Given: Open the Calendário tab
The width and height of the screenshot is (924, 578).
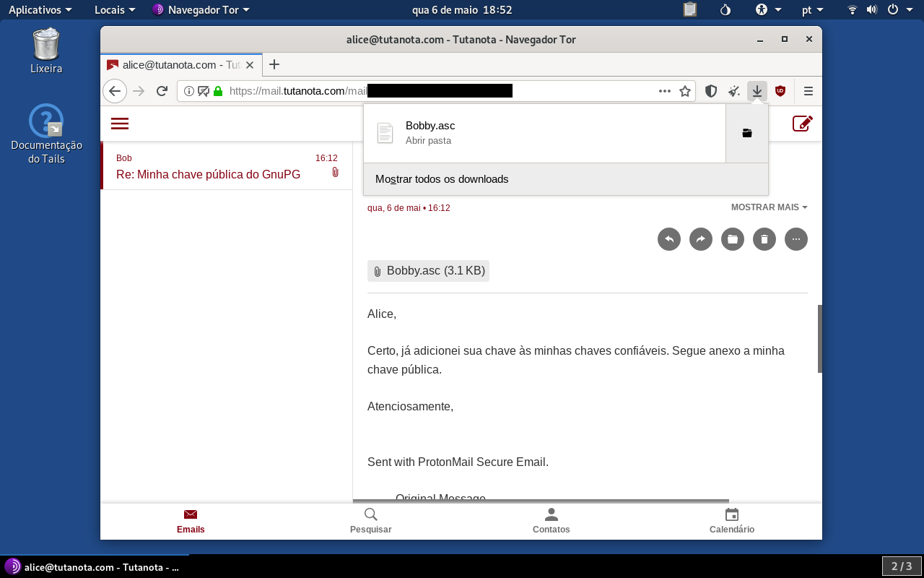Looking at the screenshot, I should [732, 521].
